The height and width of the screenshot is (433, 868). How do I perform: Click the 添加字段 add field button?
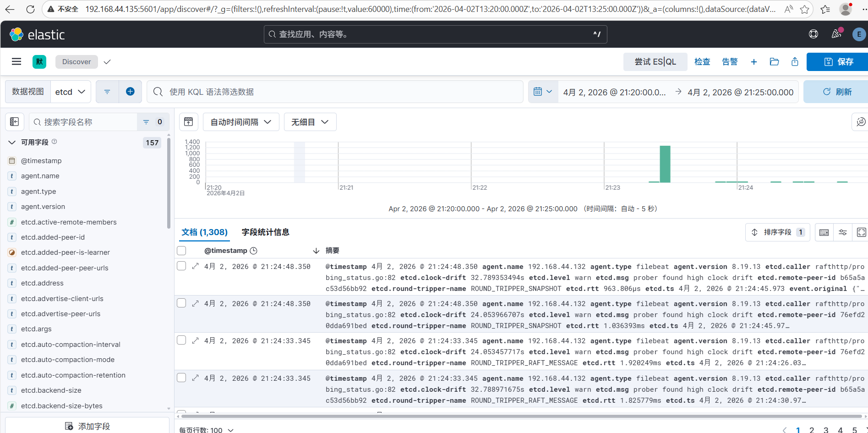coord(87,426)
